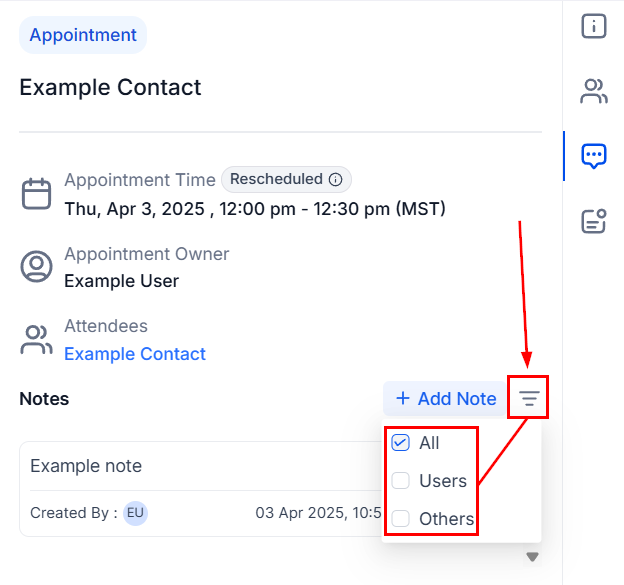Screen dimensions: 624x585
Task: Click the Attendees people icon
Action: (x=36, y=339)
